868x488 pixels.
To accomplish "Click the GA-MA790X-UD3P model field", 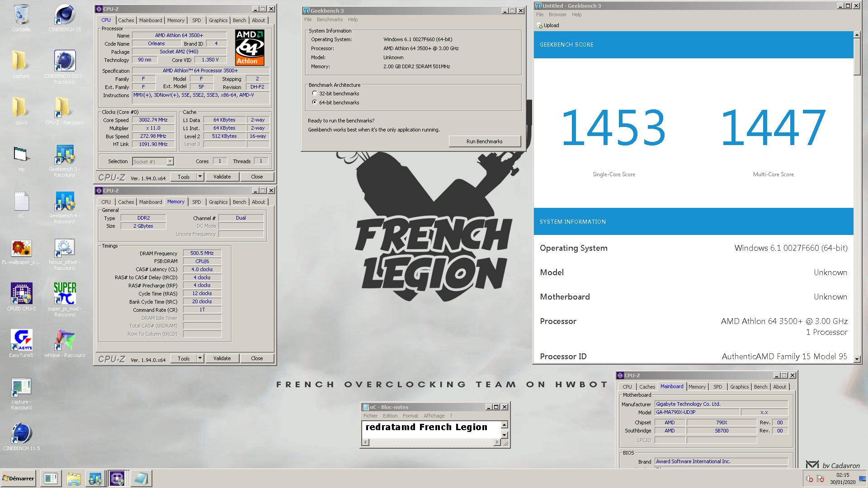I will tap(697, 412).
